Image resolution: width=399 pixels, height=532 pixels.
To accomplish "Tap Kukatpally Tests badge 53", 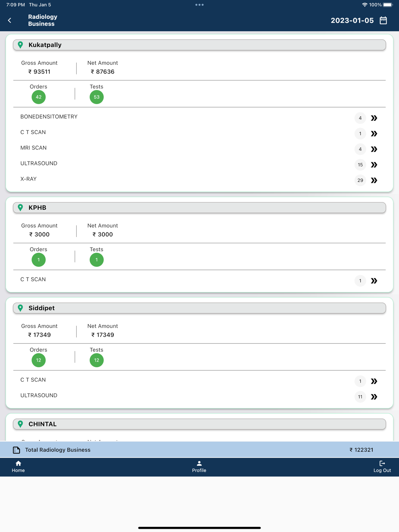I will (x=97, y=97).
